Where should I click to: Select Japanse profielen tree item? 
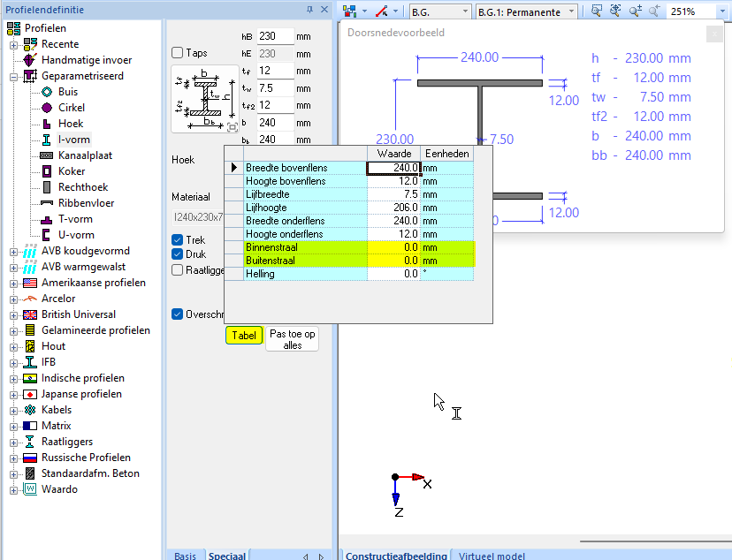pos(81,394)
